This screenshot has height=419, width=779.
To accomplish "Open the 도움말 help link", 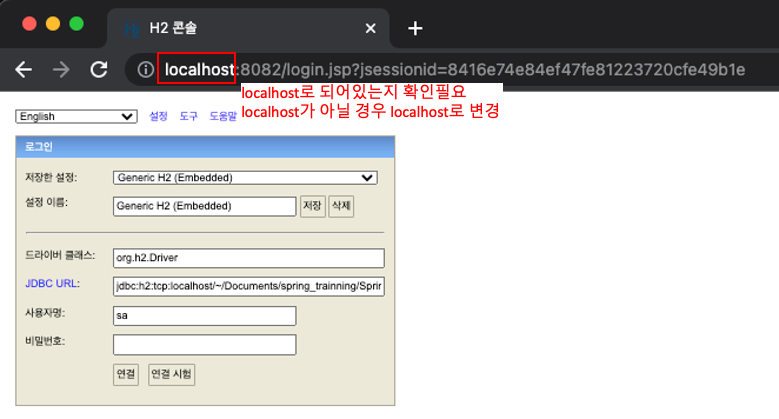I will pos(223,116).
